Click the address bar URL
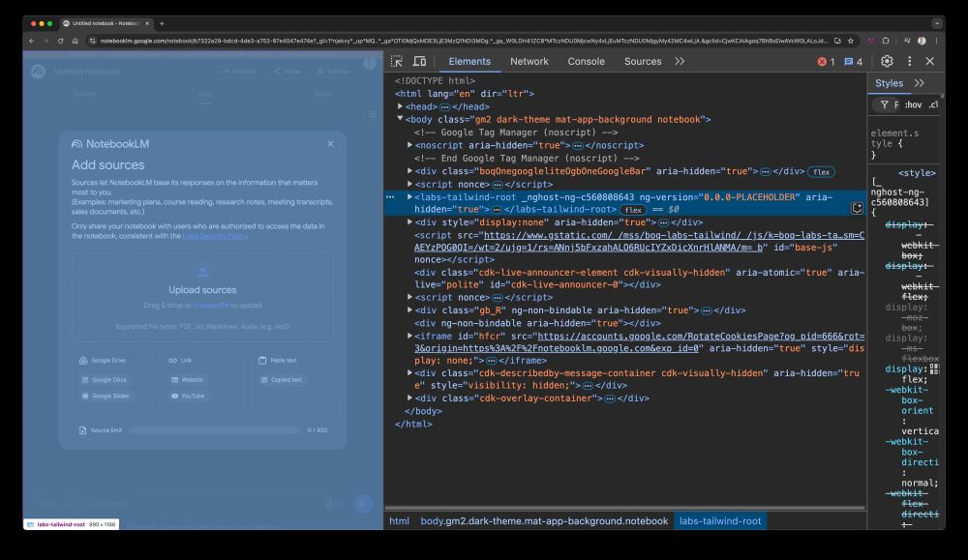 (x=463, y=41)
